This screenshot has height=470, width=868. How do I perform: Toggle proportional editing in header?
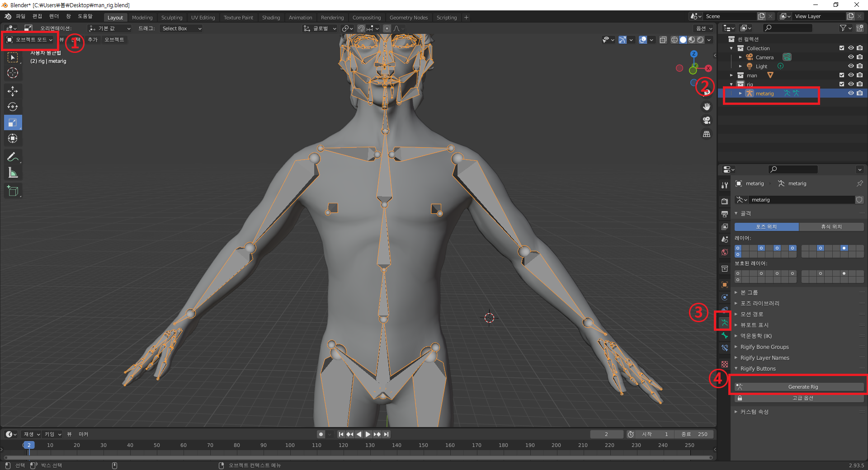point(387,28)
